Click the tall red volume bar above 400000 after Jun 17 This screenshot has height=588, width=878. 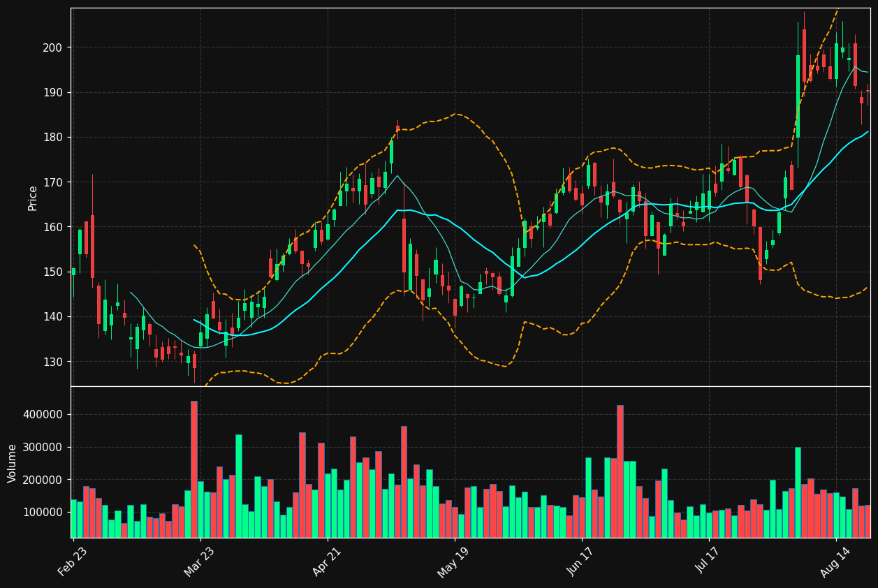[x=620, y=471]
